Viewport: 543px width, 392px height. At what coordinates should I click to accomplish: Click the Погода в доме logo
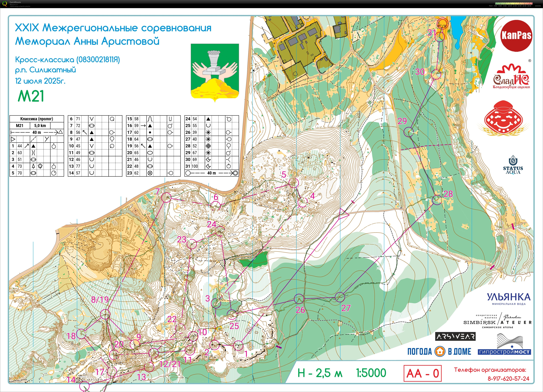click(x=439, y=351)
